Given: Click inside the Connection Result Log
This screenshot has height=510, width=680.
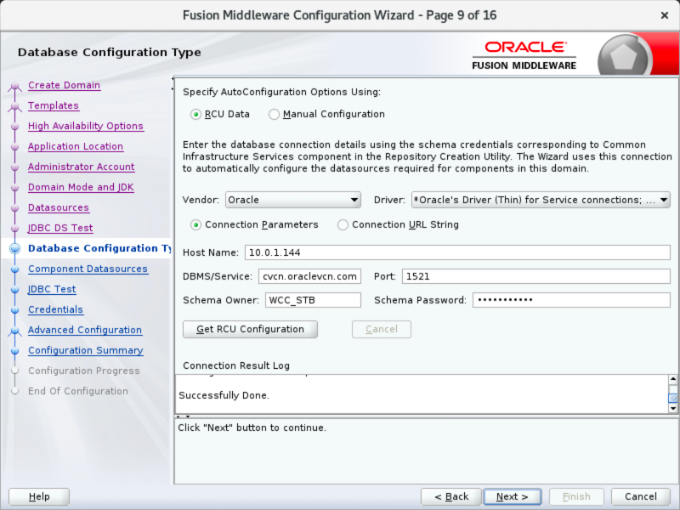Looking at the screenshot, I should 422,394.
